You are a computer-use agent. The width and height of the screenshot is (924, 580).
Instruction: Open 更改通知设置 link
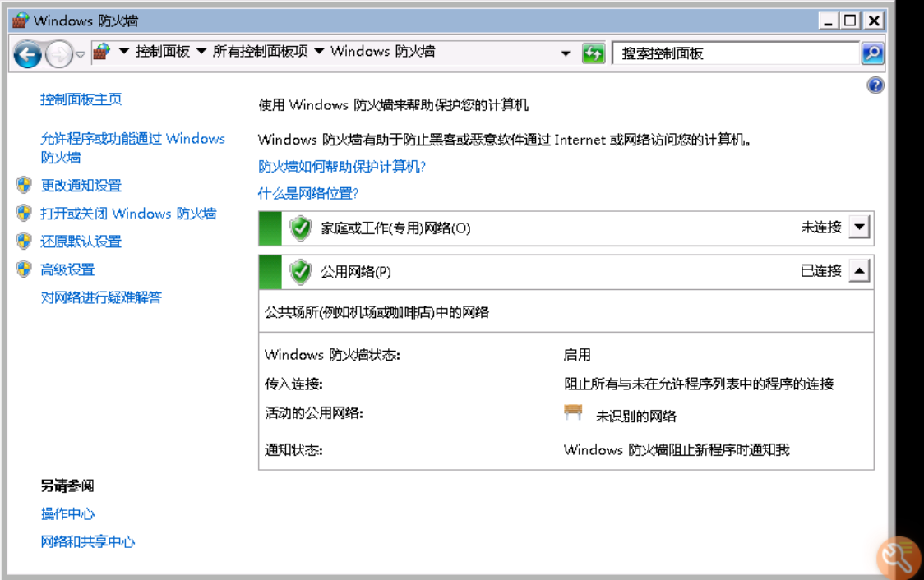[81, 186]
